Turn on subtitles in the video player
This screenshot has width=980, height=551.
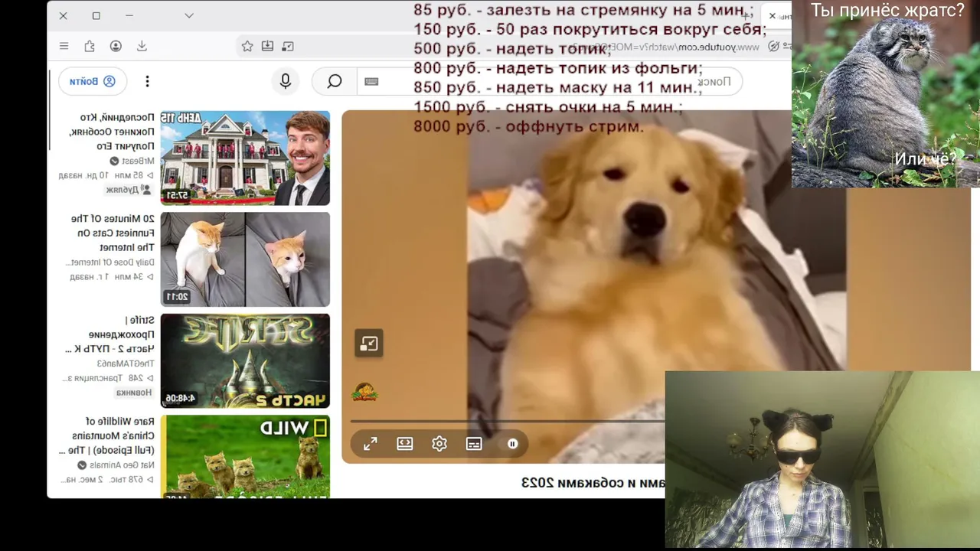pyautogui.click(x=474, y=444)
